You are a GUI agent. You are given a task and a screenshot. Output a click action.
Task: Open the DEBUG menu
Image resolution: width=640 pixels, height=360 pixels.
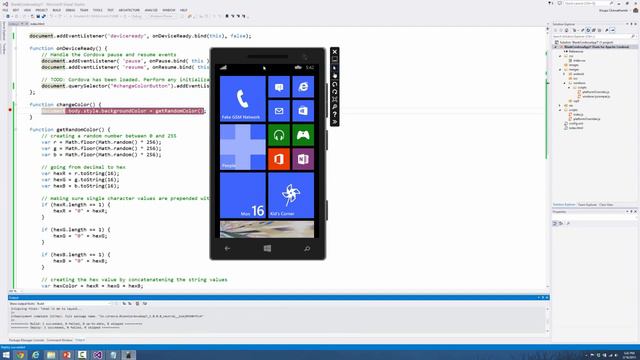[70, 10]
